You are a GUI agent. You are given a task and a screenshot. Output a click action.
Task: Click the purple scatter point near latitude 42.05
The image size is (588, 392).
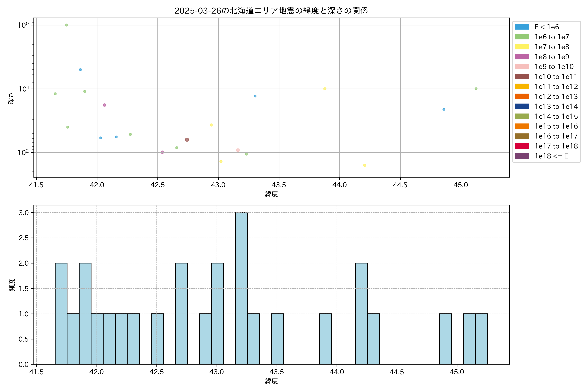[x=105, y=105]
